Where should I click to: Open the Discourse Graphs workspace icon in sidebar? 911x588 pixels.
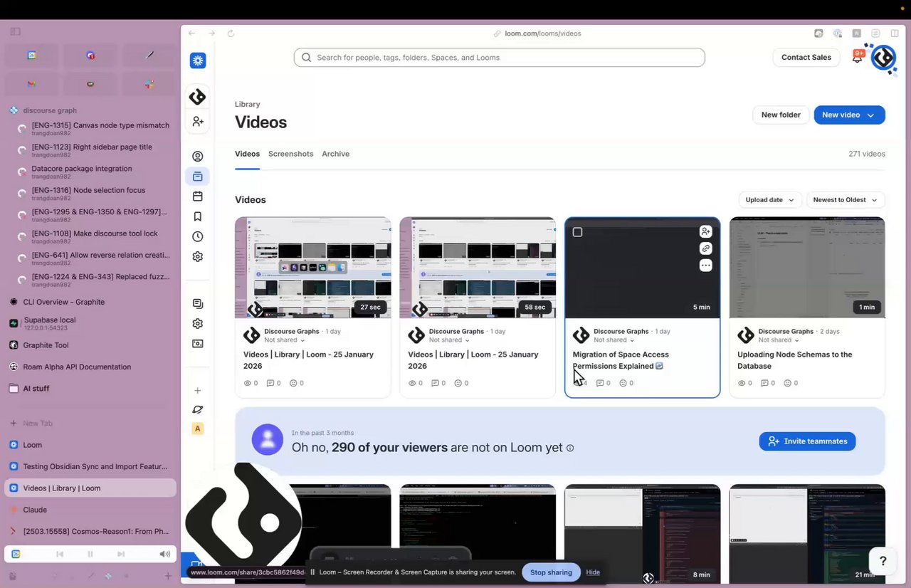pyautogui.click(x=198, y=97)
